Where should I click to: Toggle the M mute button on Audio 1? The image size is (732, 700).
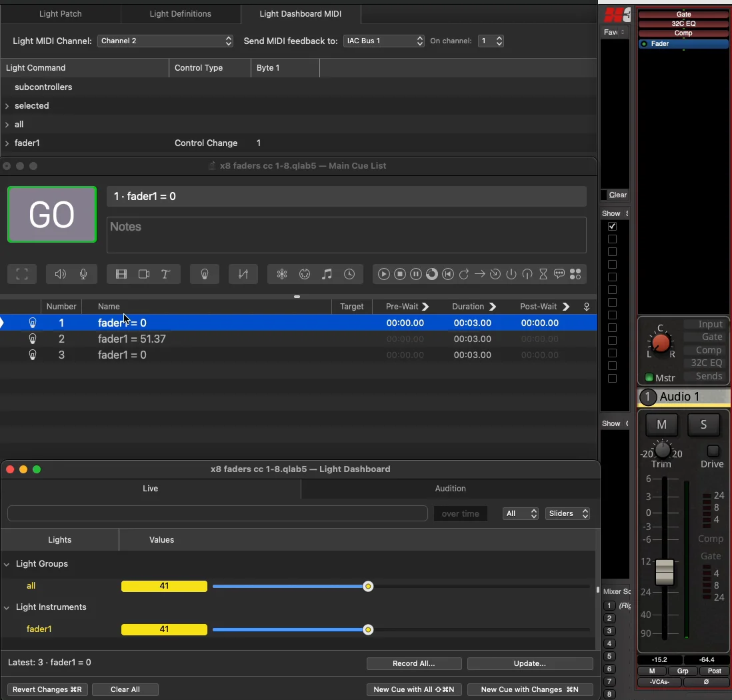click(661, 424)
